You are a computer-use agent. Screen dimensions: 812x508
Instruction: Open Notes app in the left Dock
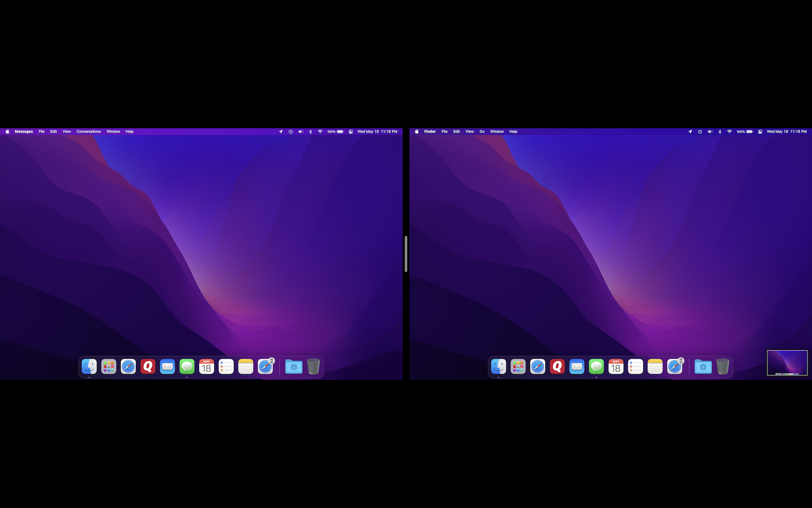pyautogui.click(x=246, y=367)
